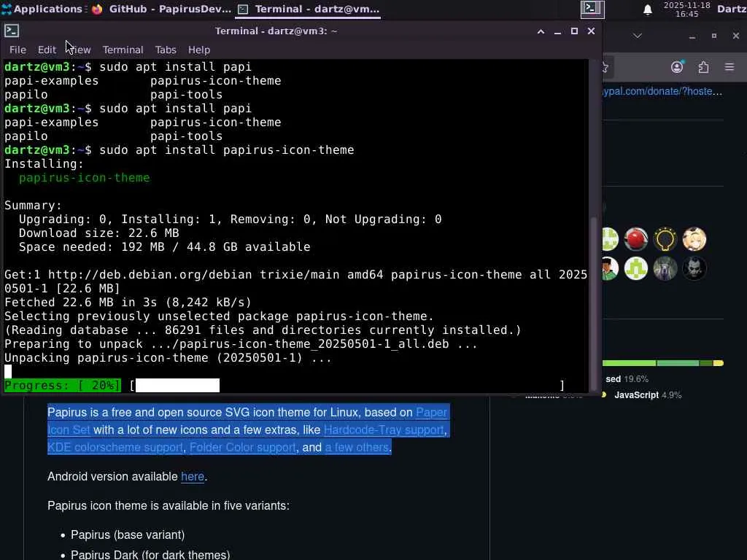Open the paypal.com/donate link
The height and width of the screenshot is (560, 747).
pyautogui.click(x=662, y=91)
